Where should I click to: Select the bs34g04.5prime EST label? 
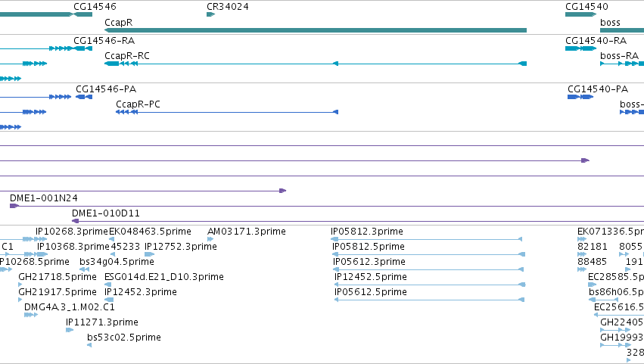117,262
